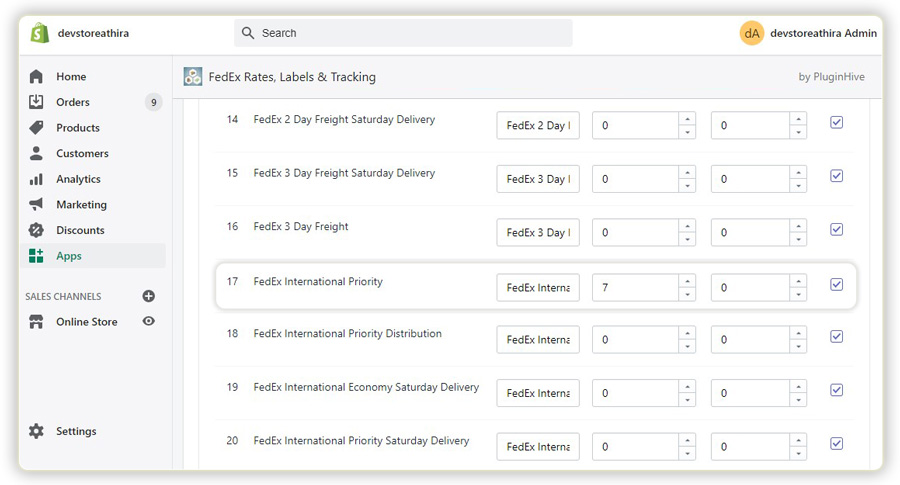900x485 pixels.
Task: Click the Discounts badge icon
Action: (x=37, y=230)
